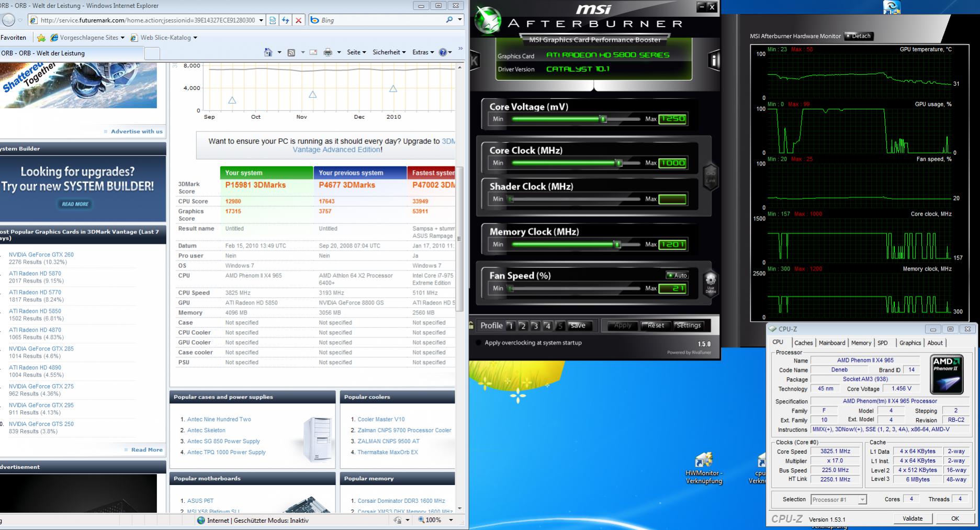This screenshot has width=980, height=530.
Task: Click the Core Voltage slider handle
Action: [603, 119]
